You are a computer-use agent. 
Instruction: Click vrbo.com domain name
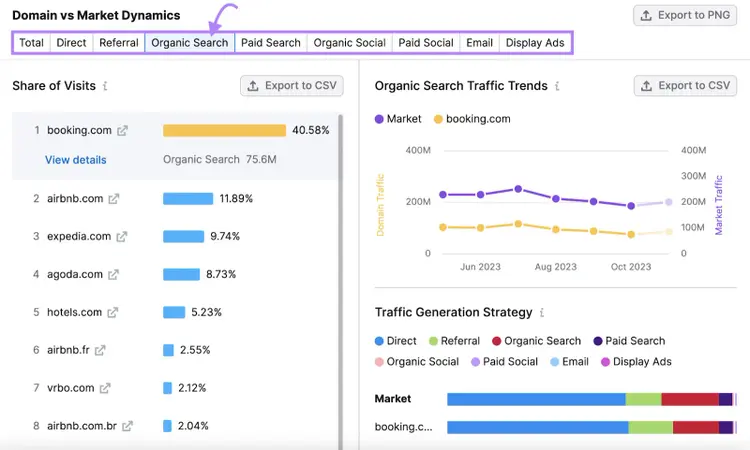pyautogui.click(x=71, y=388)
